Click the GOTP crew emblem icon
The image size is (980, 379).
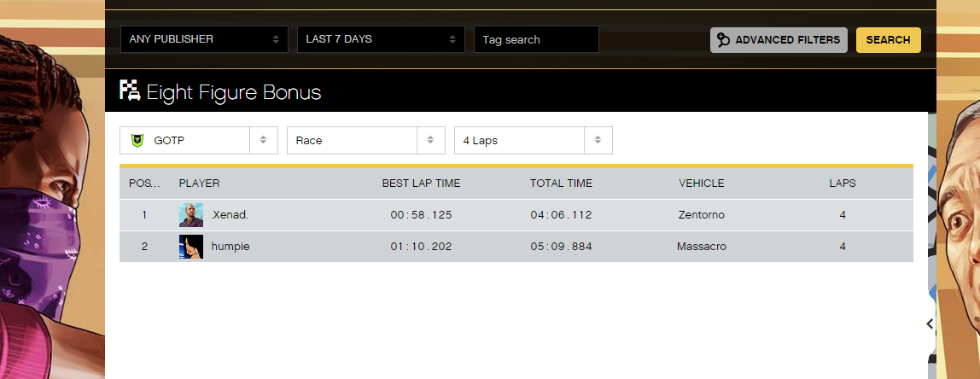[x=137, y=141]
